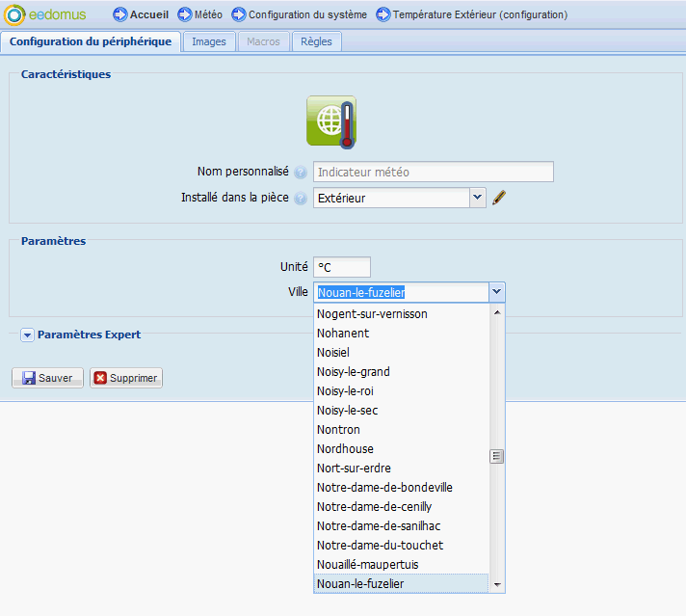
Task: Switch to the Règles tab
Action: (316, 41)
